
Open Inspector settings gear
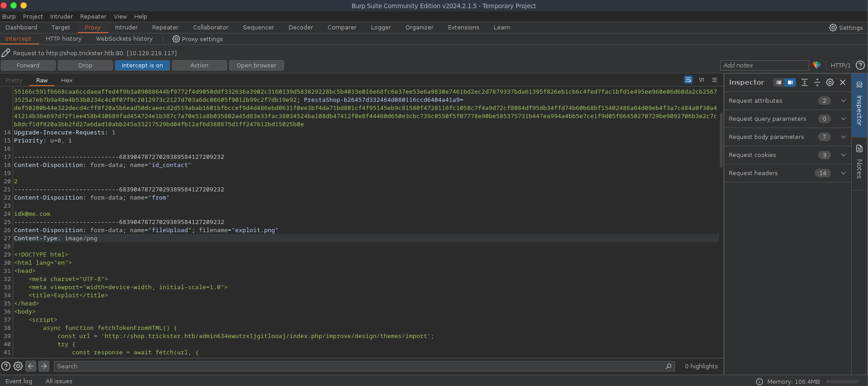coord(830,82)
